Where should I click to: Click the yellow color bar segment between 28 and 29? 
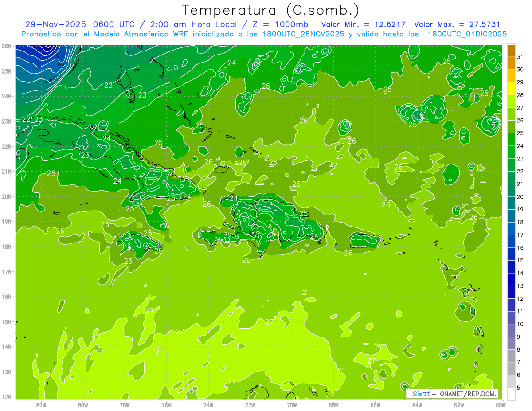[x=511, y=89]
